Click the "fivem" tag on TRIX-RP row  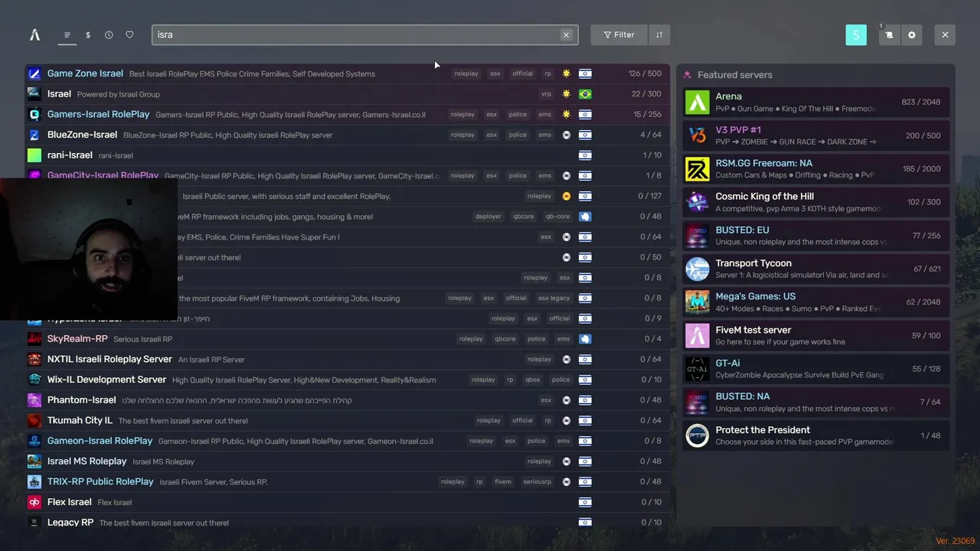point(503,481)
